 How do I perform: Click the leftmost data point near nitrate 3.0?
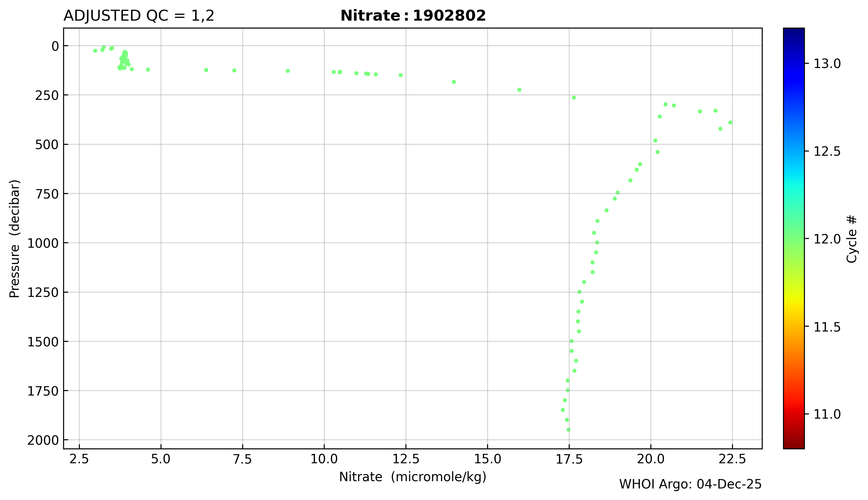95,51
